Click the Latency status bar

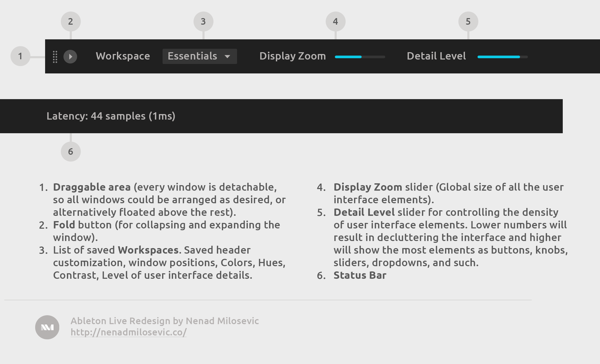tap(111, 116)
